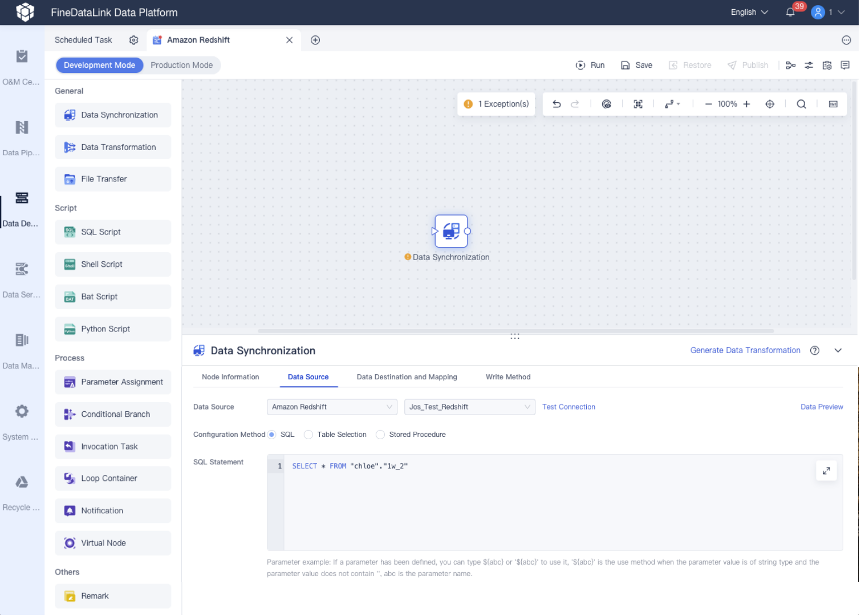Image resolution: width=861 pixels, height=616 pixels.
Task: Switch to Amazon Redshift tab
Action: (198, 40)
